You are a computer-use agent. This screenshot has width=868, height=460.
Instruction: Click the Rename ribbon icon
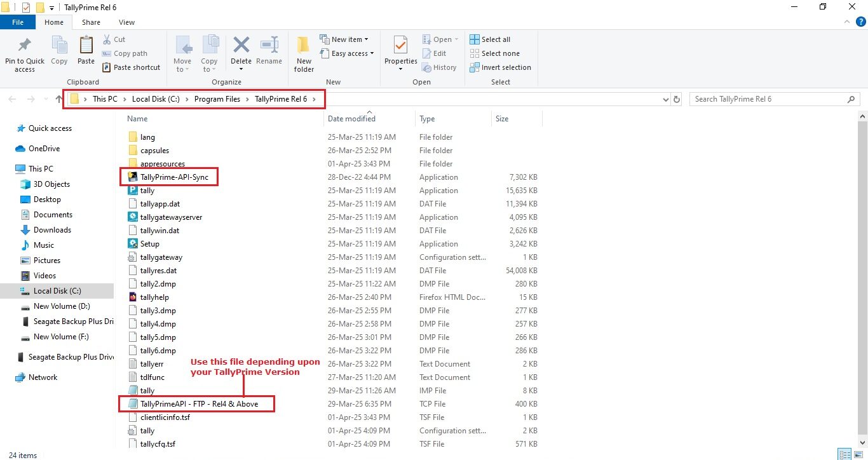coord(269,45)
